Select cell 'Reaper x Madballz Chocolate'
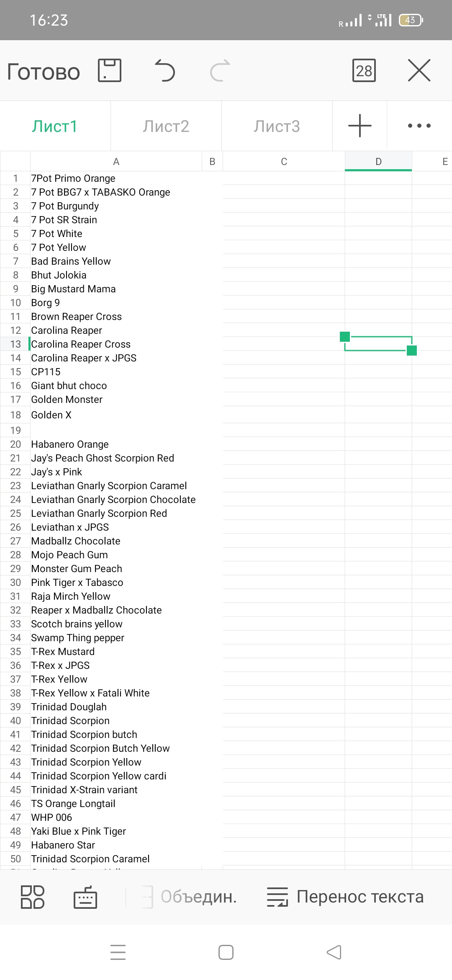Image resolution: width=452 pixels, height=980 pixels. pyautogui.click(x=116, y=610)
